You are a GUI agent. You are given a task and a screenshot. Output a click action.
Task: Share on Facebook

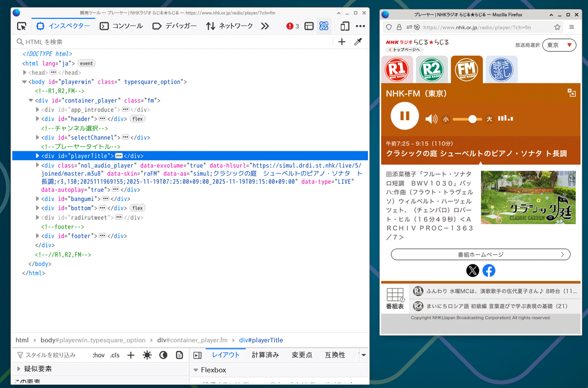pyautogui.click(x=489, y=270)
